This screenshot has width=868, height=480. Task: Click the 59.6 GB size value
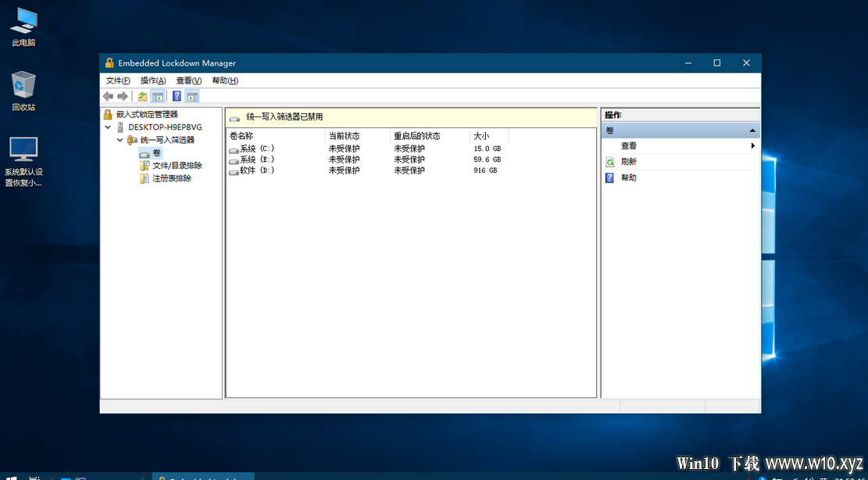click(488, 159)
